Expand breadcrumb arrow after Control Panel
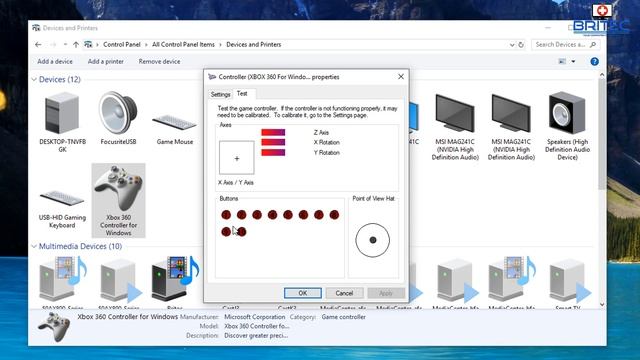The width and height of the screenshot is (640, 360). click(x=146, y=44)
